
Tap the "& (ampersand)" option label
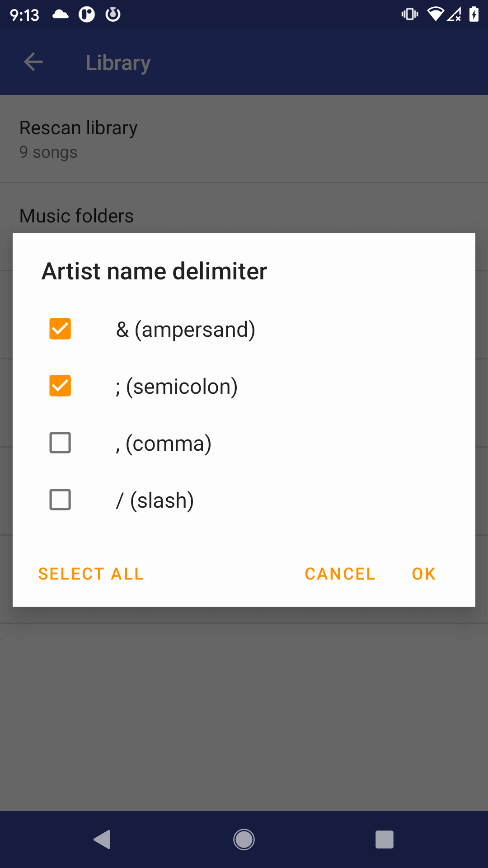click(186, 330)
